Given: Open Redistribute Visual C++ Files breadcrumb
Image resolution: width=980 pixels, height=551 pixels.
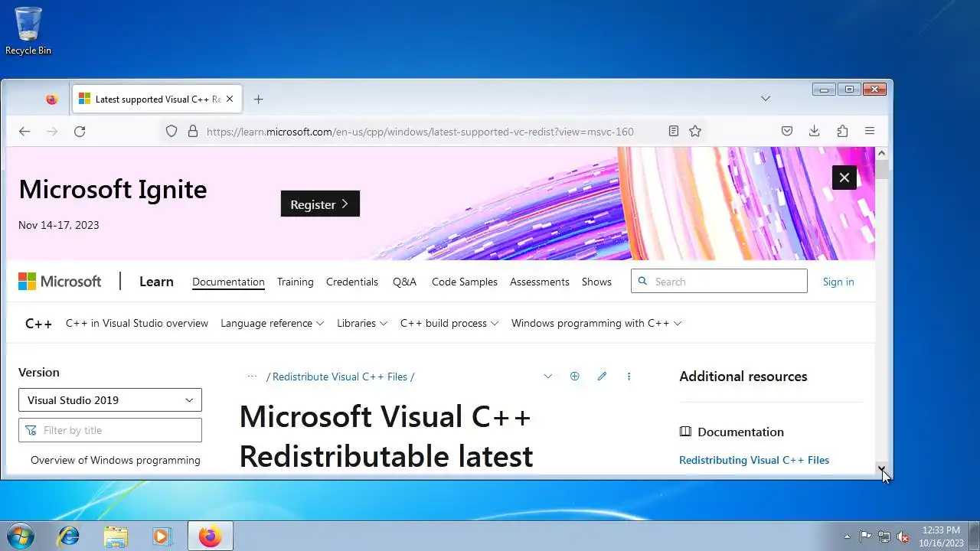Looking at the screenshot, I should click(x=340, y=377).
